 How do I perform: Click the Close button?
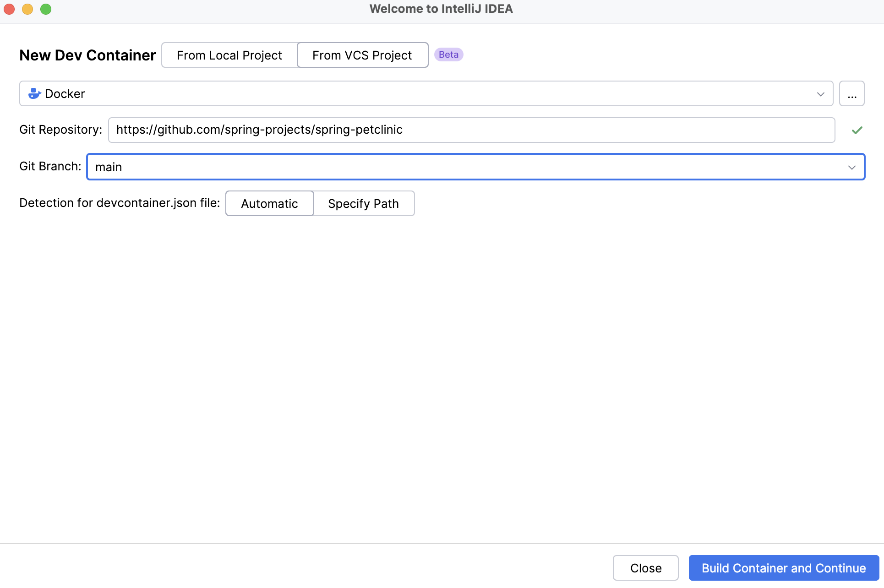pyautogui.click(x=646, y=568)
